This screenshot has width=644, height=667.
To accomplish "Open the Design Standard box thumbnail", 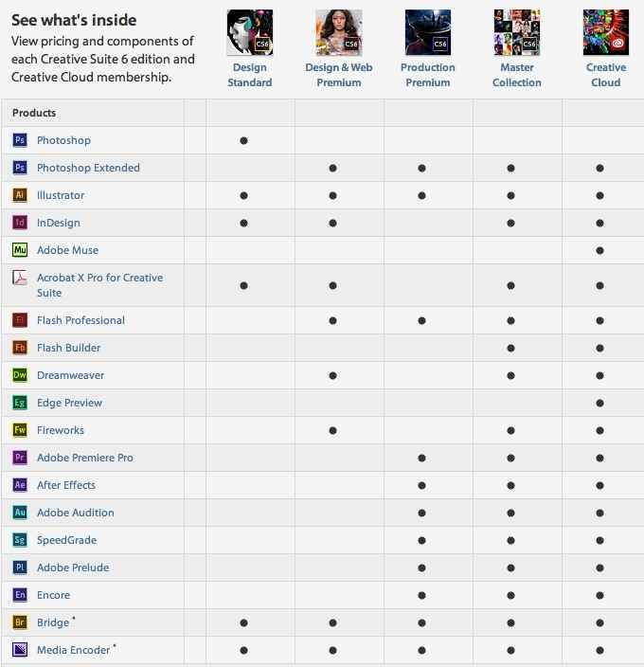I will pyautogui.click(x=250, y=33).
